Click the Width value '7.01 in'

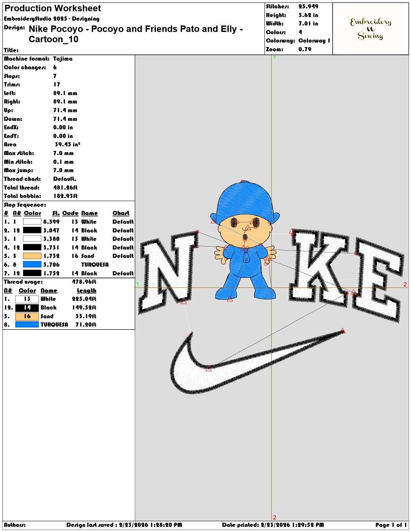308,24
